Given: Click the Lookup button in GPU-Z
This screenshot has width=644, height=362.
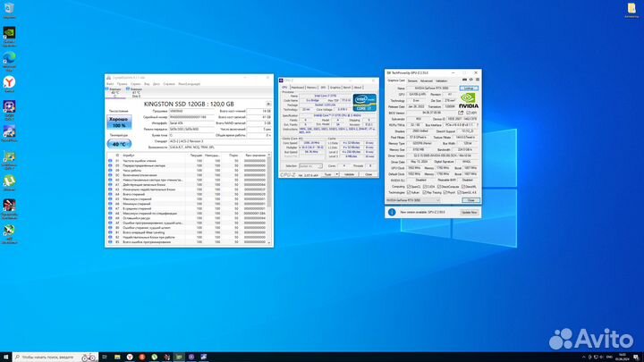Looking at the screenshot, I should pos(469,88).
